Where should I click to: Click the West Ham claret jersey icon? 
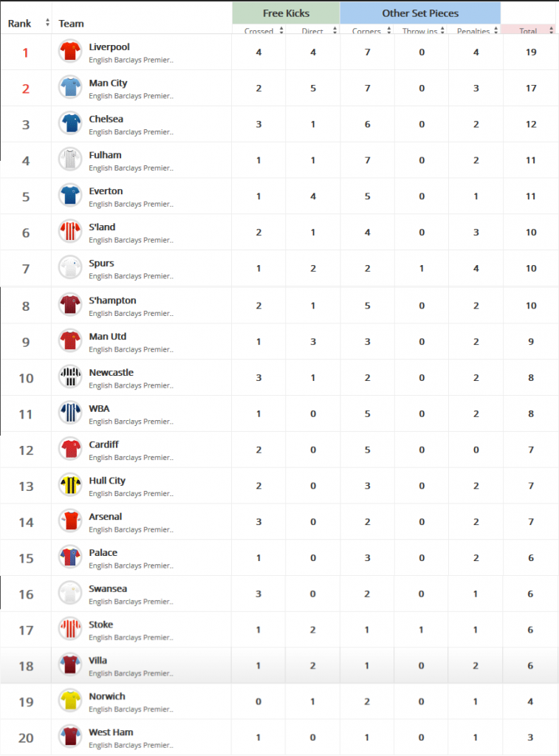(70, 736)
